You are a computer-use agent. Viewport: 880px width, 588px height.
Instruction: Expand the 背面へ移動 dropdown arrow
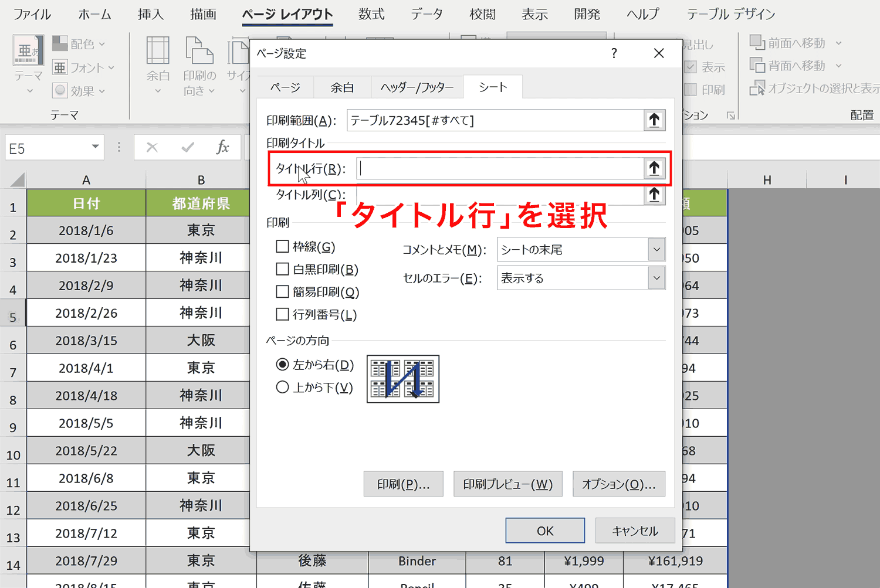(838, 66)
